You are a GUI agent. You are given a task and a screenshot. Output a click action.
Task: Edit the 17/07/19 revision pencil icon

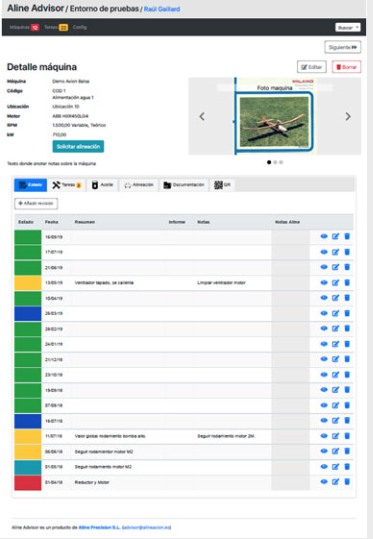[x=336, y=252]
